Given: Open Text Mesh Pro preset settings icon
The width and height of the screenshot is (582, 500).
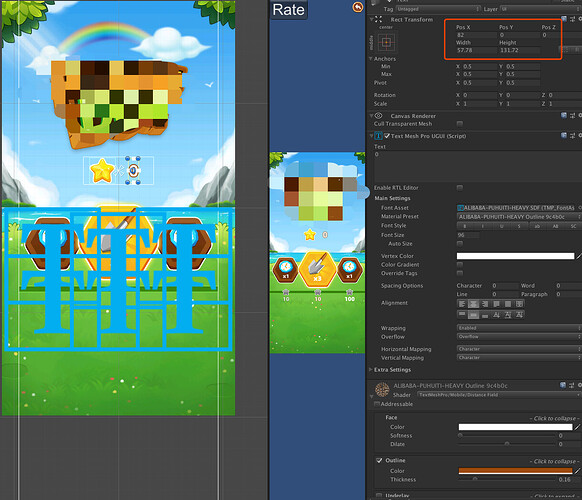Looking at the screenshot, I should [x=572, y=135].
